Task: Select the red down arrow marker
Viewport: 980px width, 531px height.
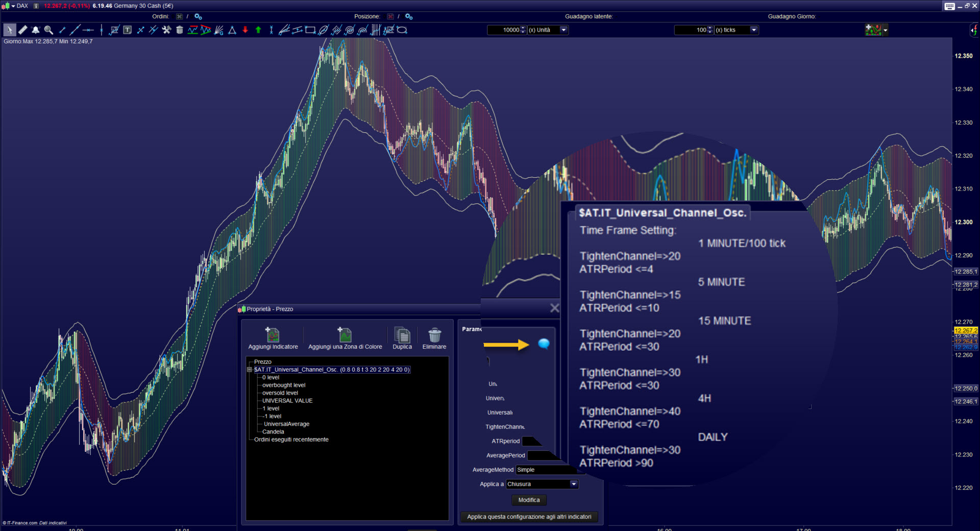Action: click(245, 30)
